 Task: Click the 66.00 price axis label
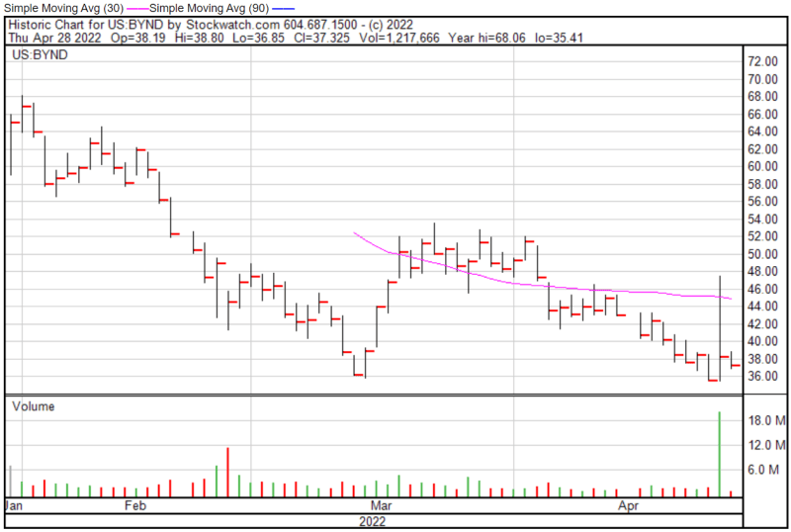(762, 114)
